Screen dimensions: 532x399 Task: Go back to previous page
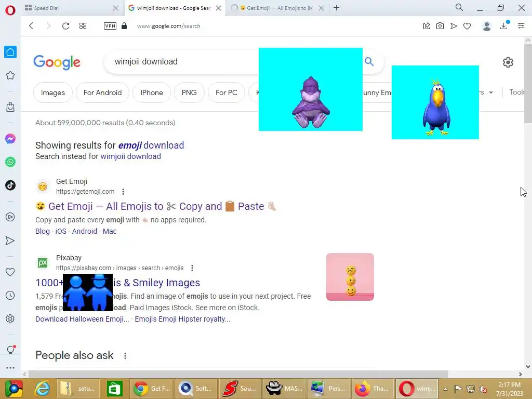pos(31,26)
